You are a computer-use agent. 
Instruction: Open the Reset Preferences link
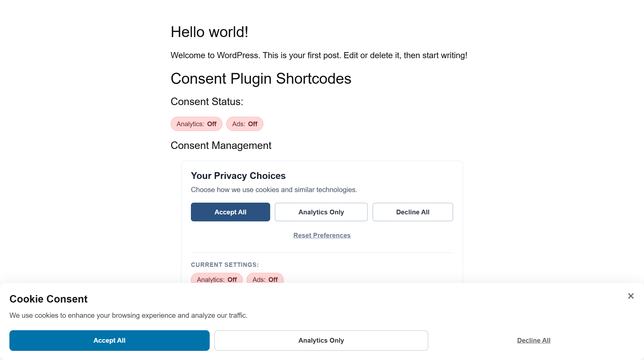tap(322, 235)
